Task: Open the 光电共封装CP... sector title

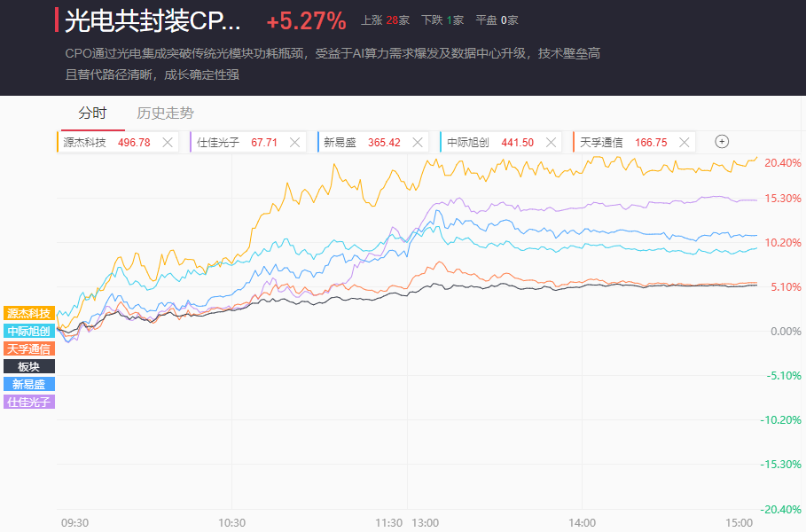Action: pyautogui.click(x=153, y=20)
